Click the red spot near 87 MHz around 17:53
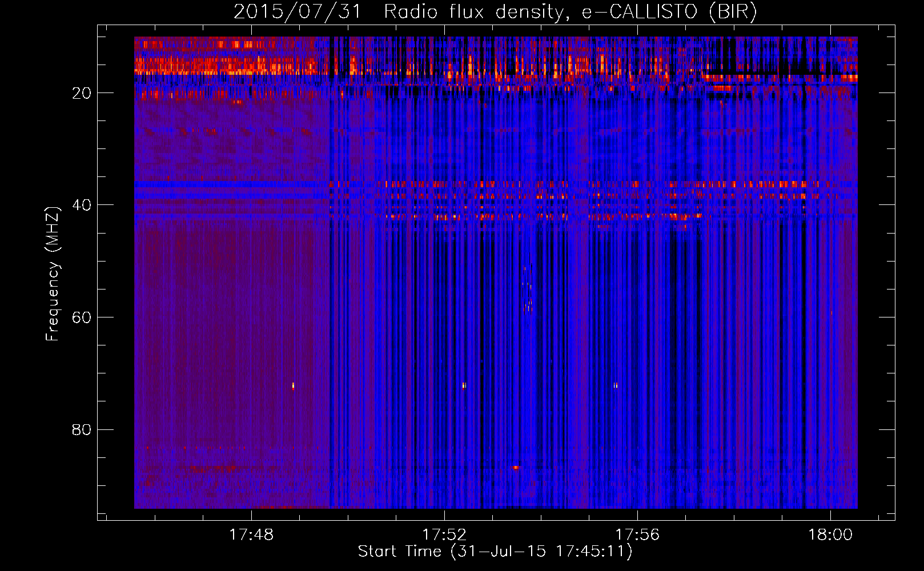 (516, 467)
